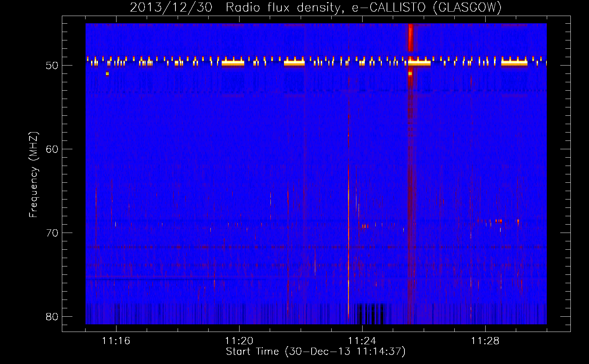Click the 70 frequency tick label
589x364 pixels.
52,233
